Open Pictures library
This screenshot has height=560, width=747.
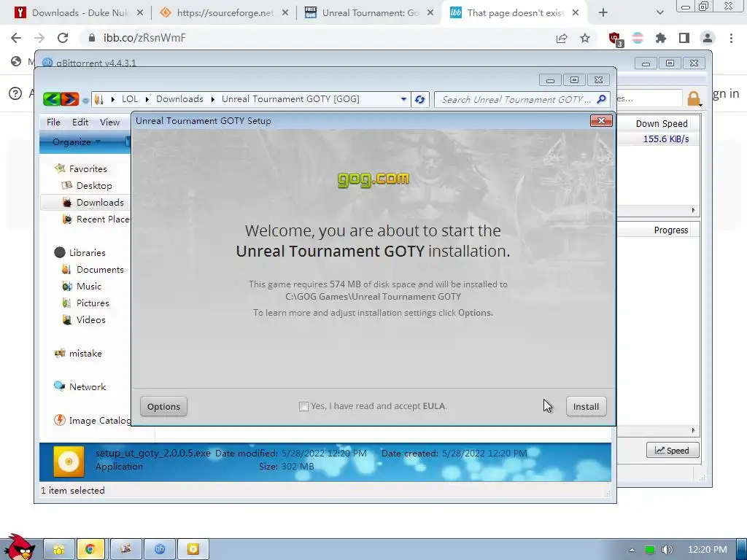[x=93, y=303]
